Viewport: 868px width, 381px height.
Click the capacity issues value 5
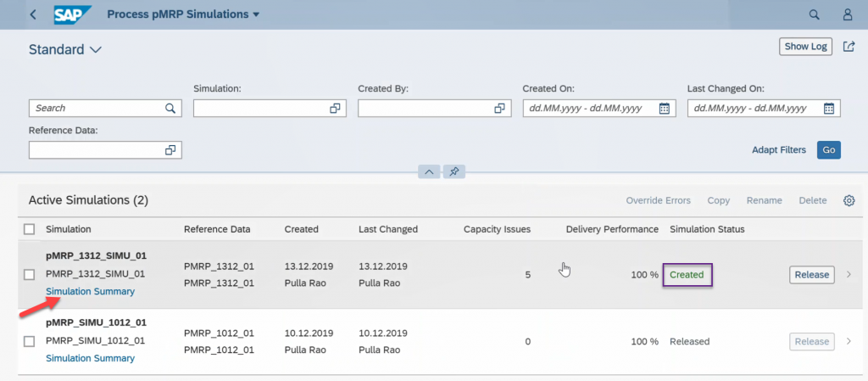click(x=527, y=275)
